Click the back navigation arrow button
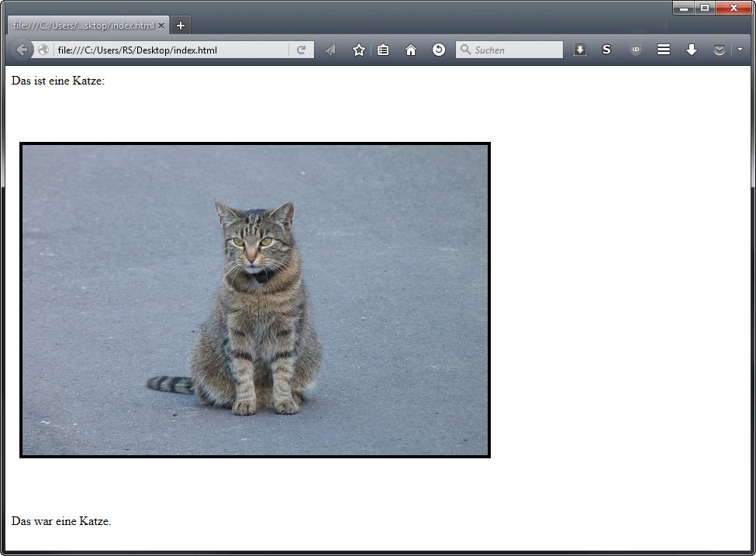This screenshot has width=756, height=556. 22,50
